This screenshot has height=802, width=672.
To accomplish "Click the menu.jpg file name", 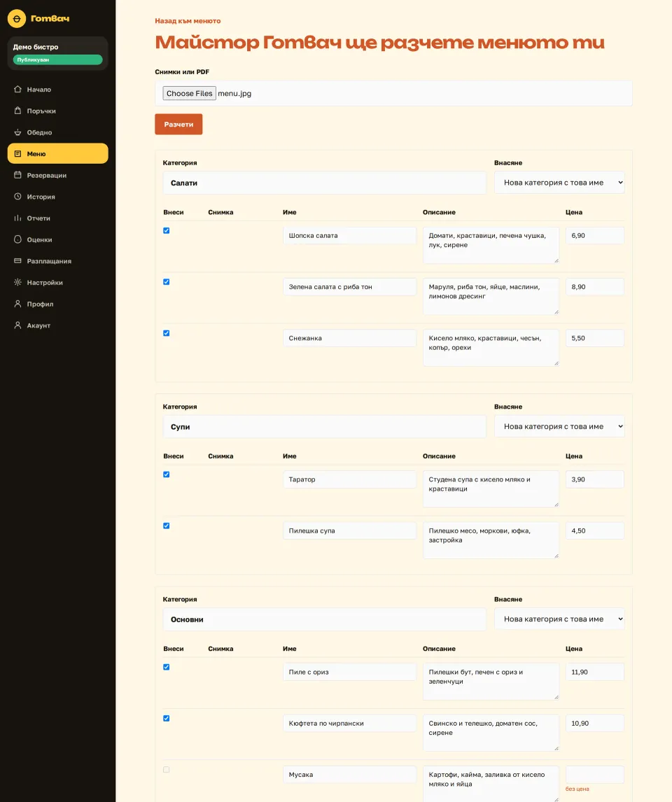I will click(x=234, y=93).
